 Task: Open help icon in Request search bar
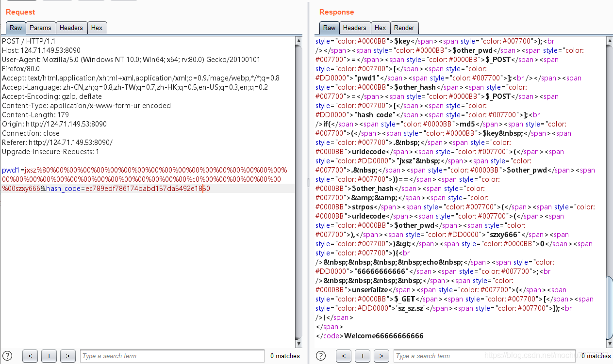(8, 356)
